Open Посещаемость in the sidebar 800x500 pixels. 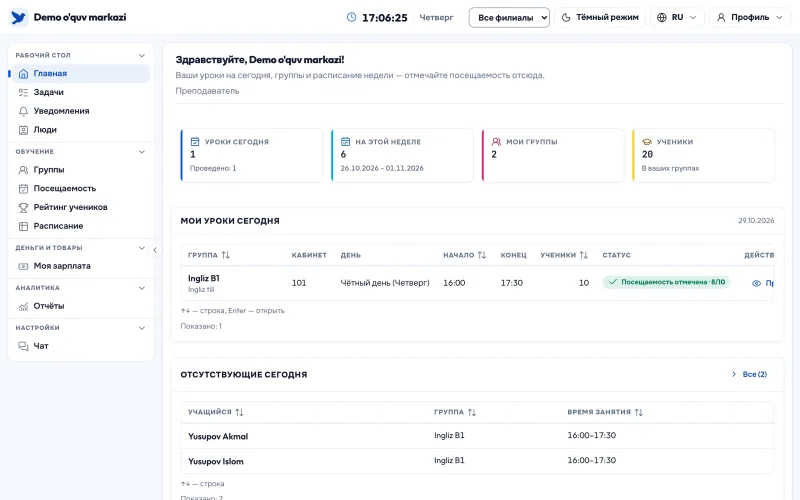tap(81, 189)
